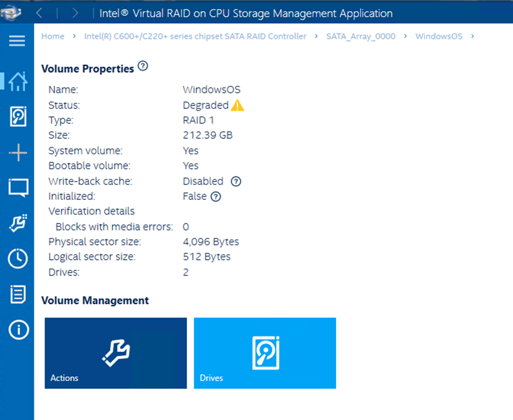
Task: Click the '4,096 Bytes' physical sector value
Action: click(x=211, y=242)
